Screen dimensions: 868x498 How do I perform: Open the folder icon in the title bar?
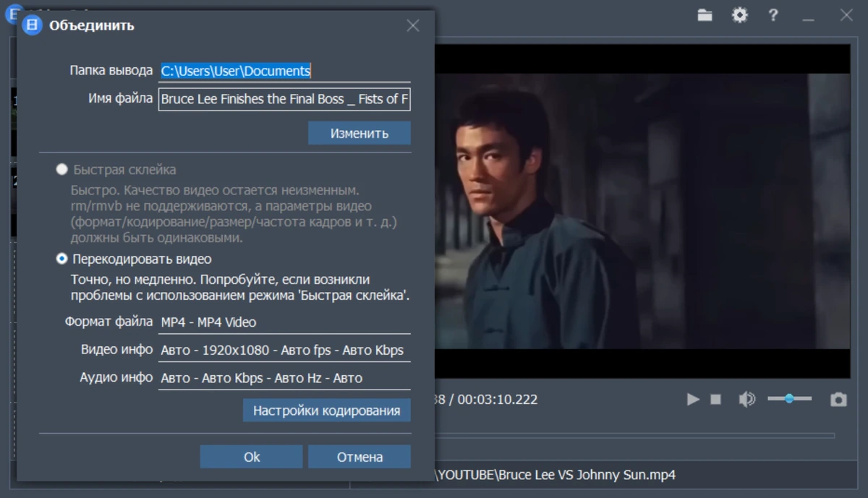point(705,15)
